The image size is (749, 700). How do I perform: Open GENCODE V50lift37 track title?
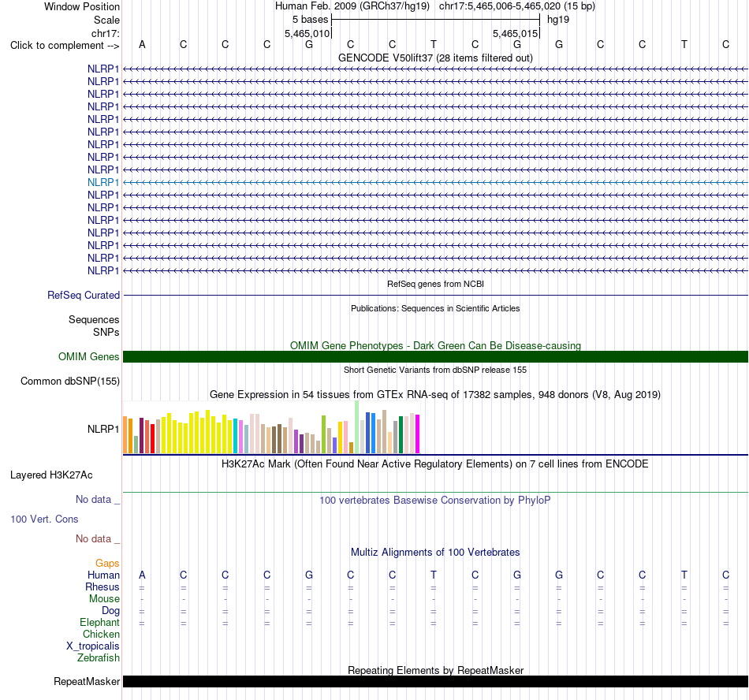[435, 58]
